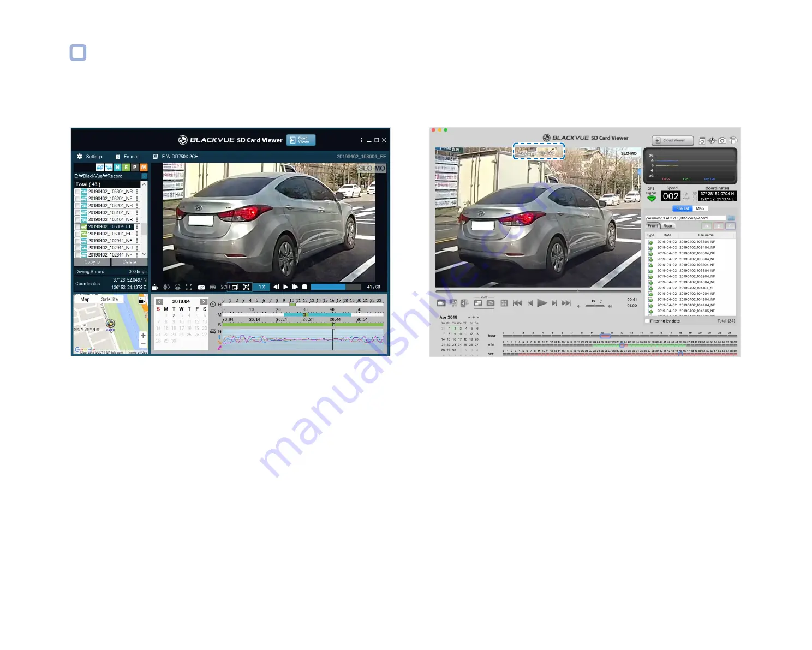Skip to previous file in Mac viewer
The height and width of the screenshot is (650, 812).
517,303
